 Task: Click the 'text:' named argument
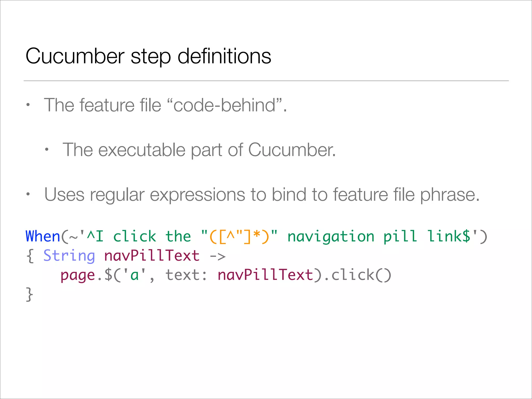(187, 275)
